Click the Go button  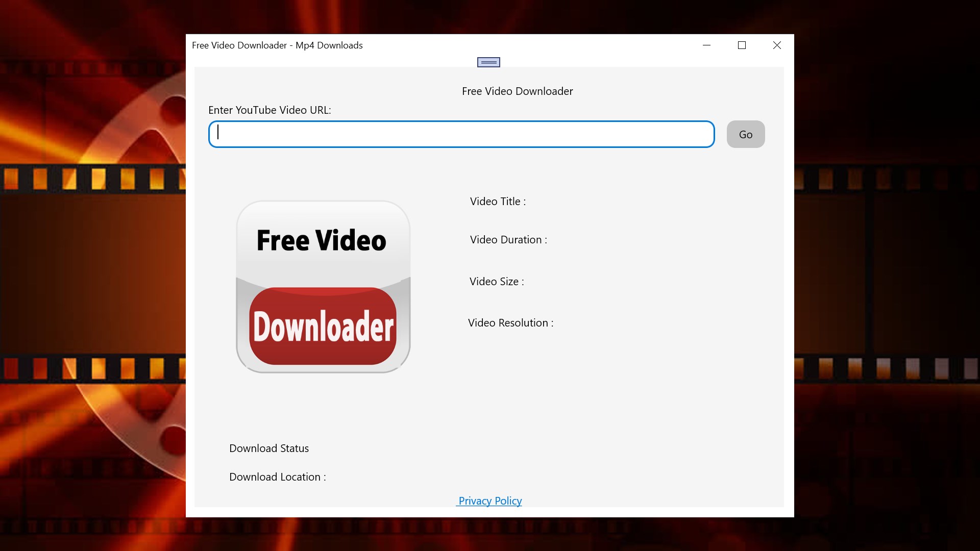tap(746, 134)
